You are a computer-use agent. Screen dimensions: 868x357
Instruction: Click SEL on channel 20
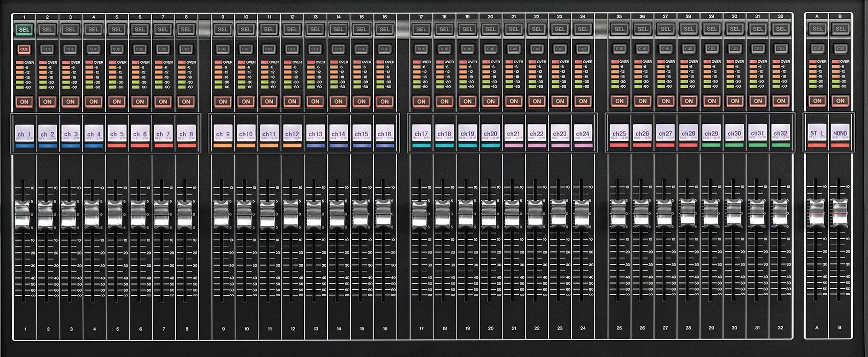491,29
